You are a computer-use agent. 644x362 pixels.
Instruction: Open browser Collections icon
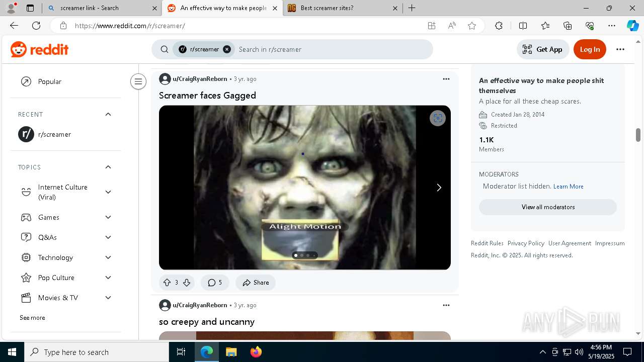click(568, 26)
